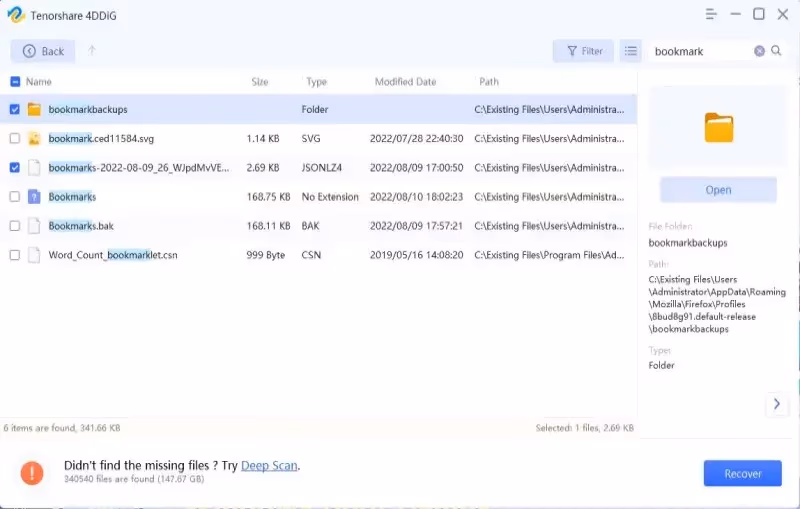Select bookmark.ced11584.svg file name

[101, 138]
